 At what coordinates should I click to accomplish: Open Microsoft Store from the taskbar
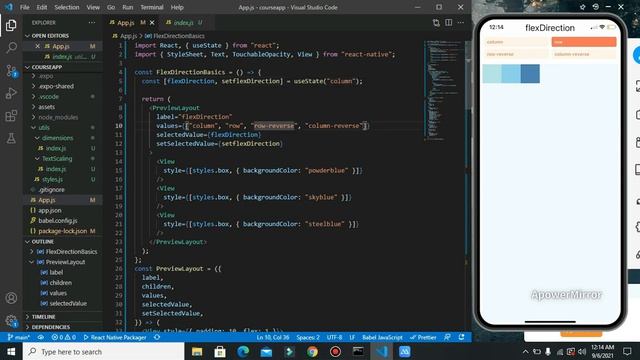pos(220,351)
